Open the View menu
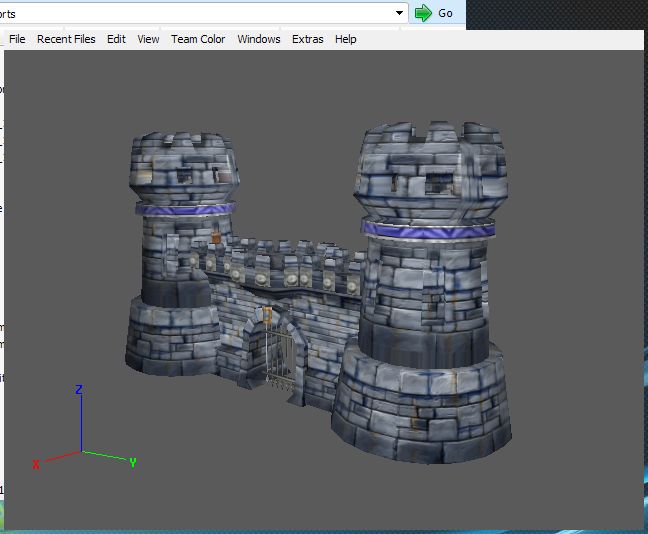 coord(148,39)
